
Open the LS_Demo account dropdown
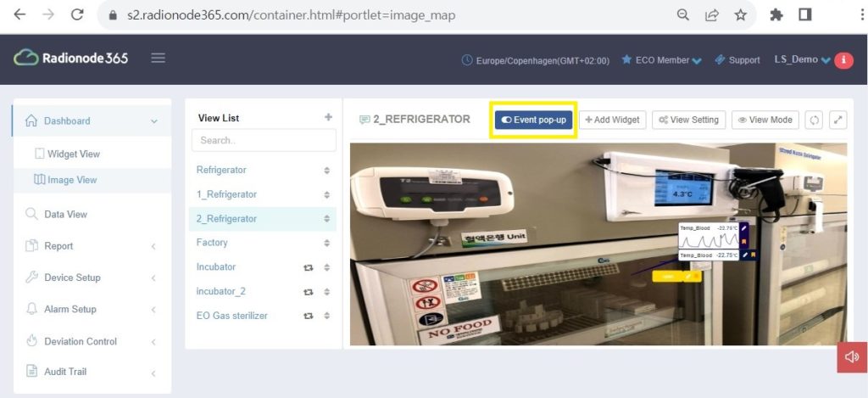(802, 60)
